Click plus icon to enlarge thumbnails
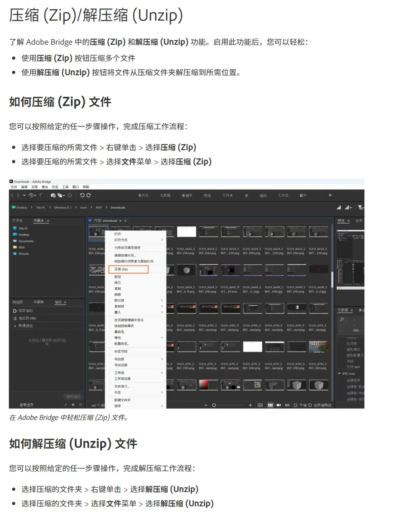The width and height of the screenshot is (420, 513). [250, 405]
